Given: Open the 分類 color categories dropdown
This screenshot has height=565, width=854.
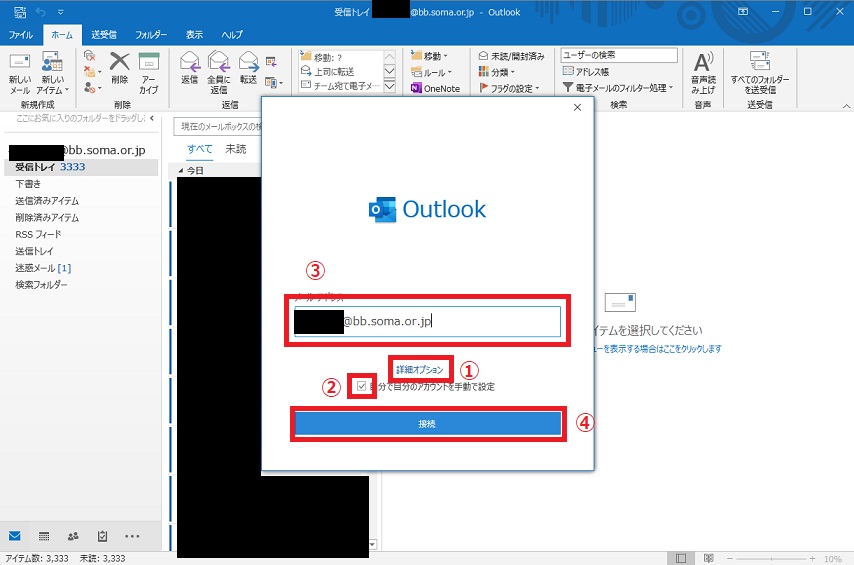Looking at the screenshot, I should pyautogui.click(x=496, y=71).
